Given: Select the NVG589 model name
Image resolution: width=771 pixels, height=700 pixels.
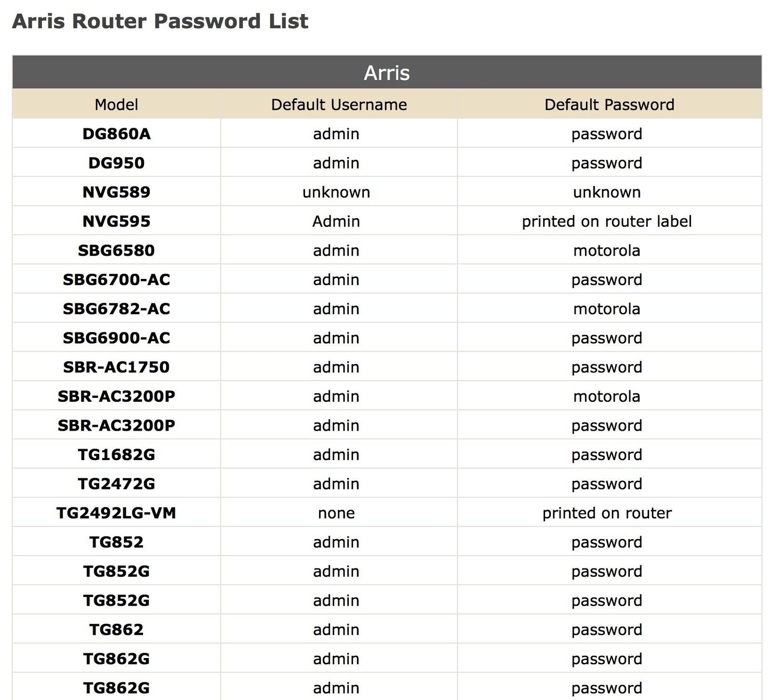Looking at the screenshot, I should coord(116,192).
